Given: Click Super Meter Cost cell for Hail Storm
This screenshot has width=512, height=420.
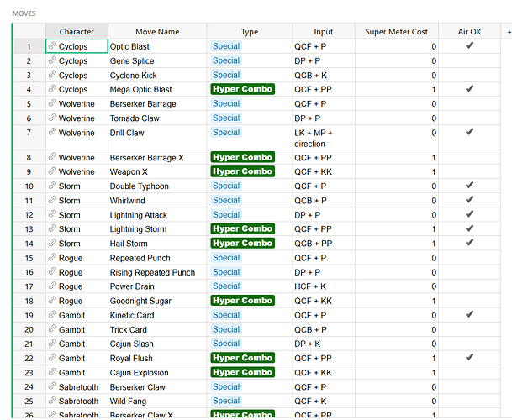Looking at the screenshot, I should coord(397,244).
